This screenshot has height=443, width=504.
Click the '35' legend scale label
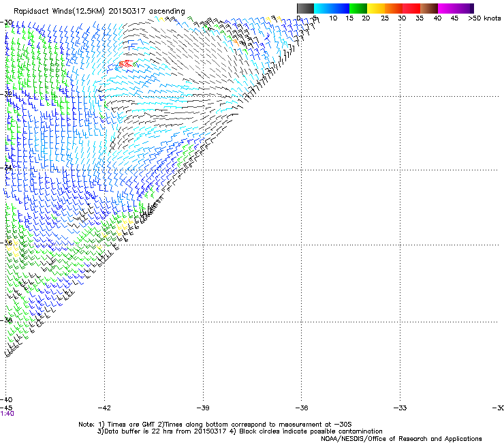420,18
